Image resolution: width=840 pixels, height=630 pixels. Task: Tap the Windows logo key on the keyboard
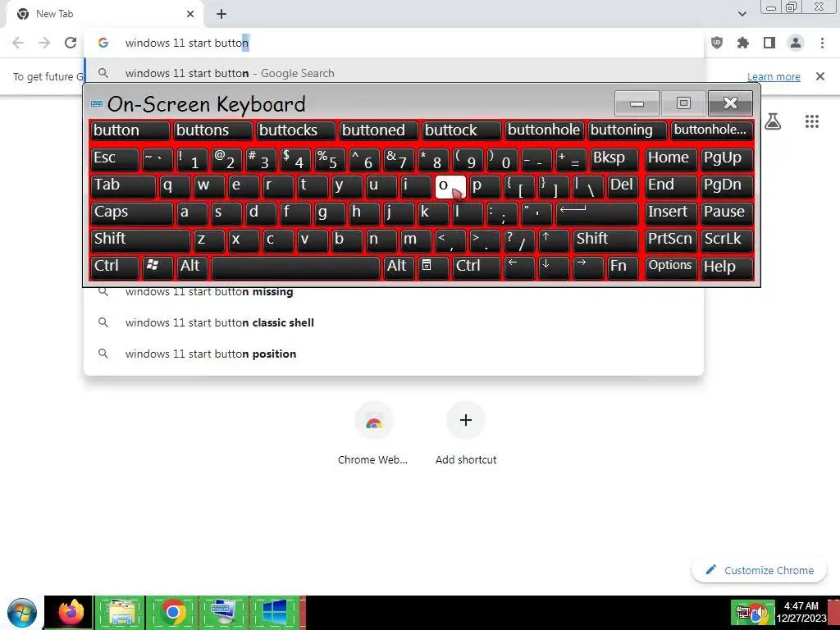click(157, 267)
